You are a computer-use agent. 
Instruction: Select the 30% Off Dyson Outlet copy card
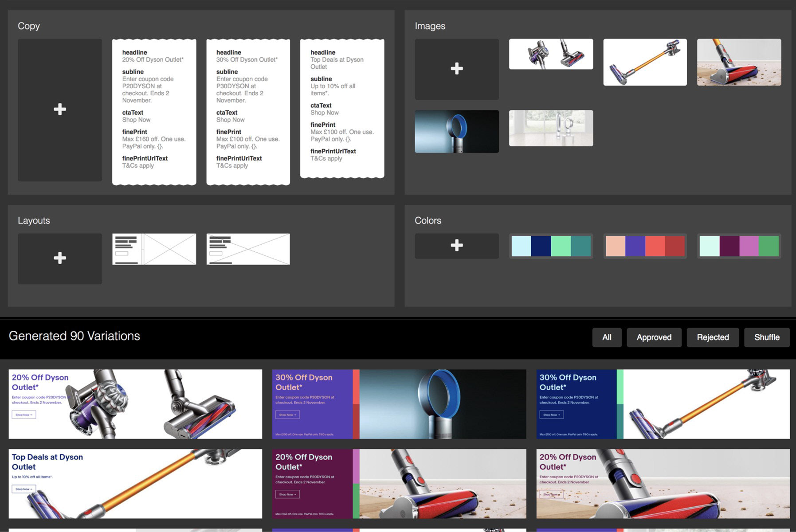coord(248,112)
